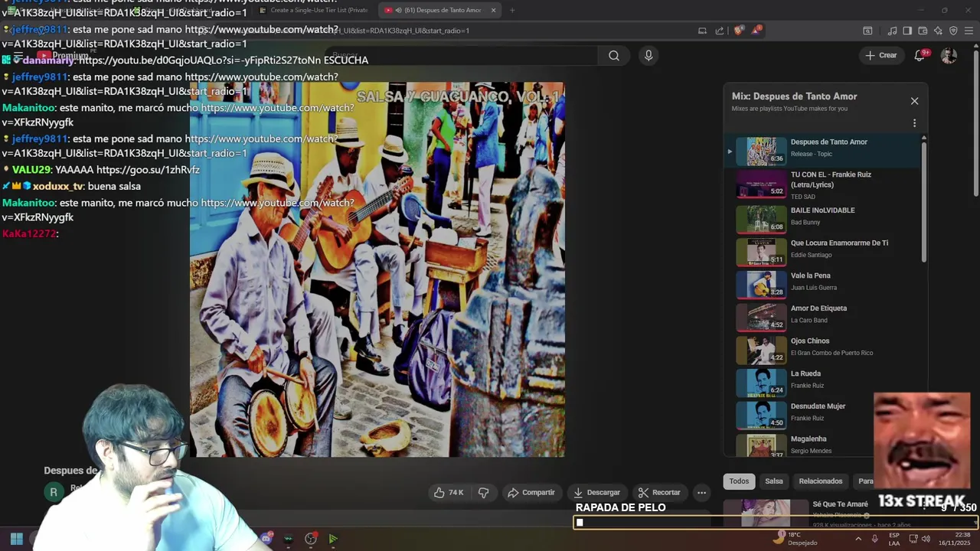Viewport: 980px width, 551px height.
Task: Open more actions ellipsis beside Recortar
Action: 701,492
